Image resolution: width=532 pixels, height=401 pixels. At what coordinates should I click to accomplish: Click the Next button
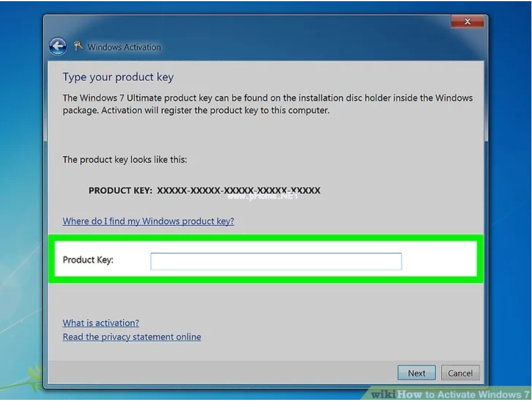416,373
